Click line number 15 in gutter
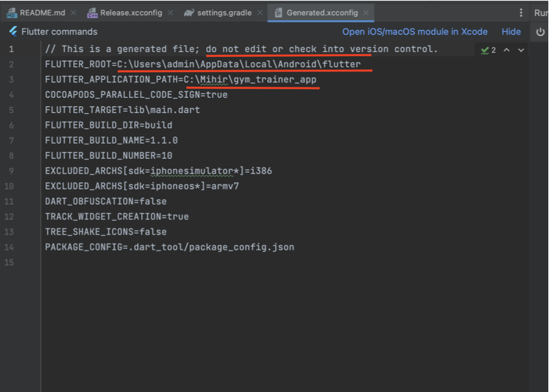Viewport: 549px width, 392px height. pyautogui.click(x=9, y=262)
